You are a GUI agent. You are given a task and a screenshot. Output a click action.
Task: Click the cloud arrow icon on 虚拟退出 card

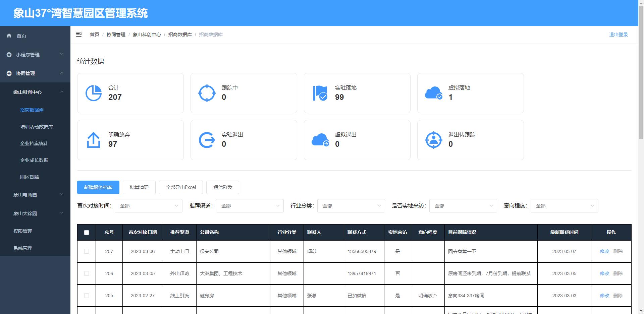(320, 140)
